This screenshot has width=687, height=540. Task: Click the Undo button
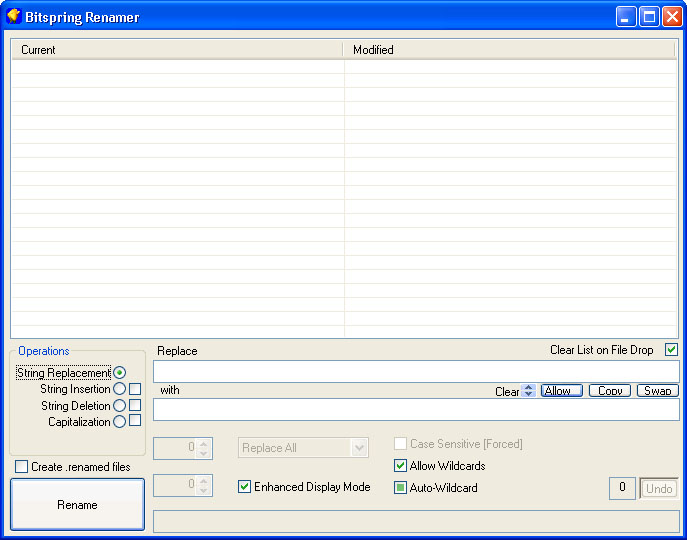pos(659,489)
